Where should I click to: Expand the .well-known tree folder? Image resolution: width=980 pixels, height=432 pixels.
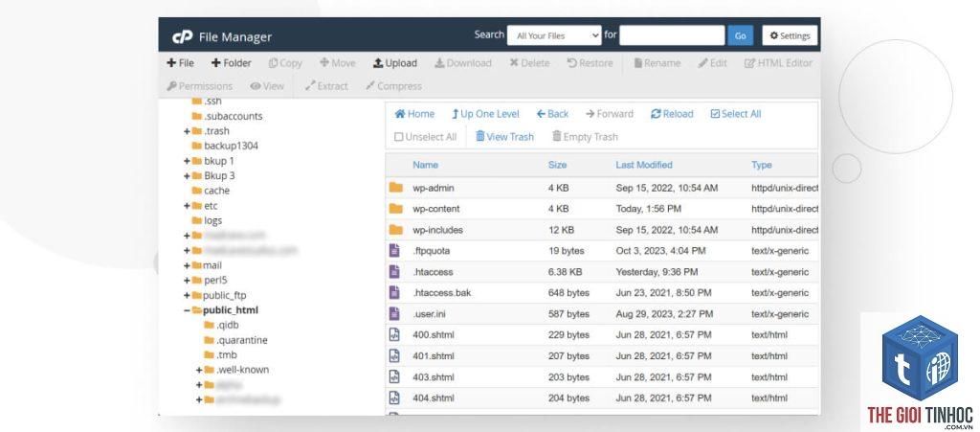pyautogui.click(x=199, y=370)
